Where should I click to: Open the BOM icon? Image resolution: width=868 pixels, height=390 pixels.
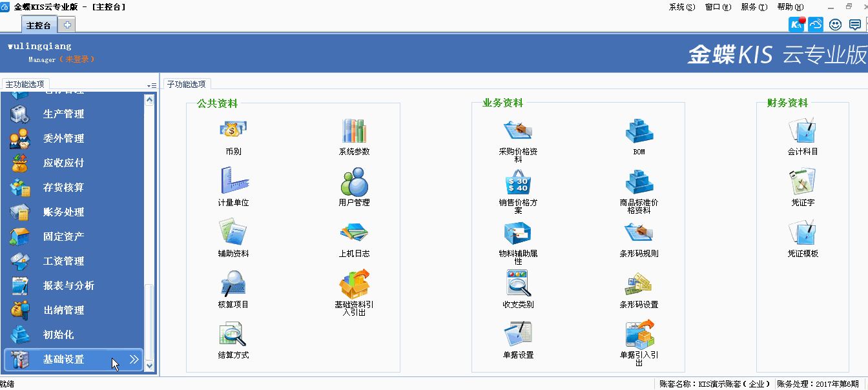(639, 132)
